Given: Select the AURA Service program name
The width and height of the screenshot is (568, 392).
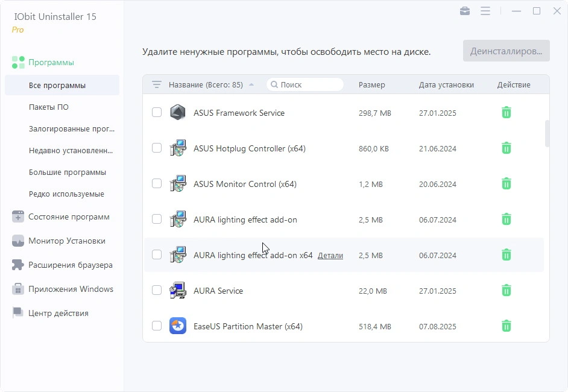Looking at the screenshot, I should (x=218, y=291).
